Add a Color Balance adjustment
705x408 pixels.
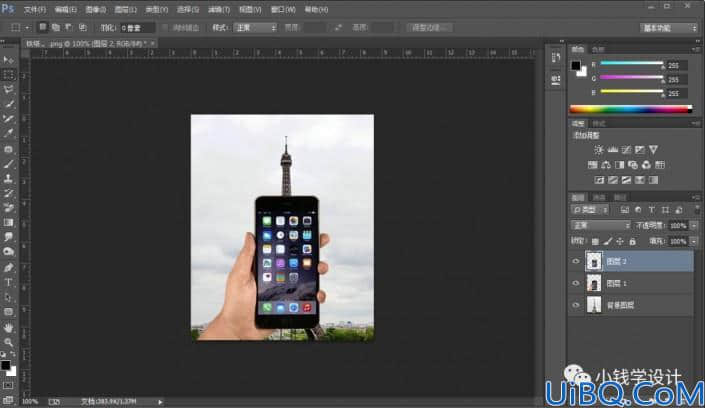point(606,165)
